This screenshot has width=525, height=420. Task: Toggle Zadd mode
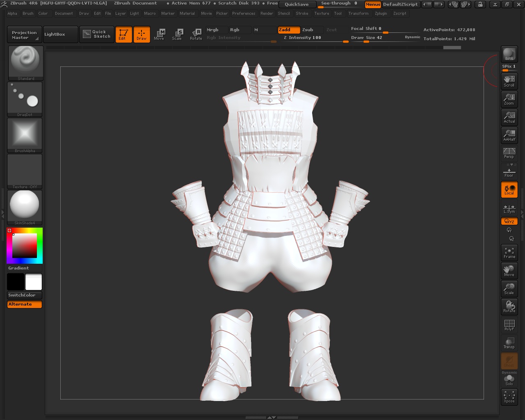coord(289,30)
